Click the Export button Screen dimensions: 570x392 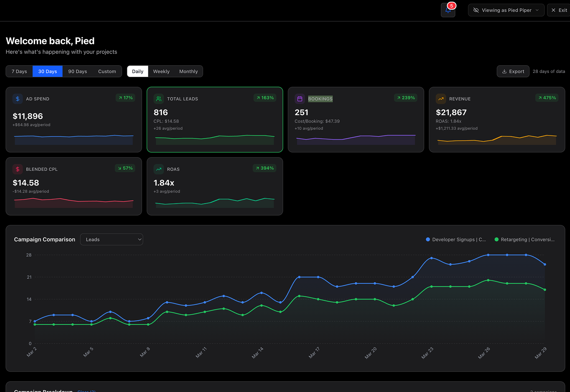(513, 71)
